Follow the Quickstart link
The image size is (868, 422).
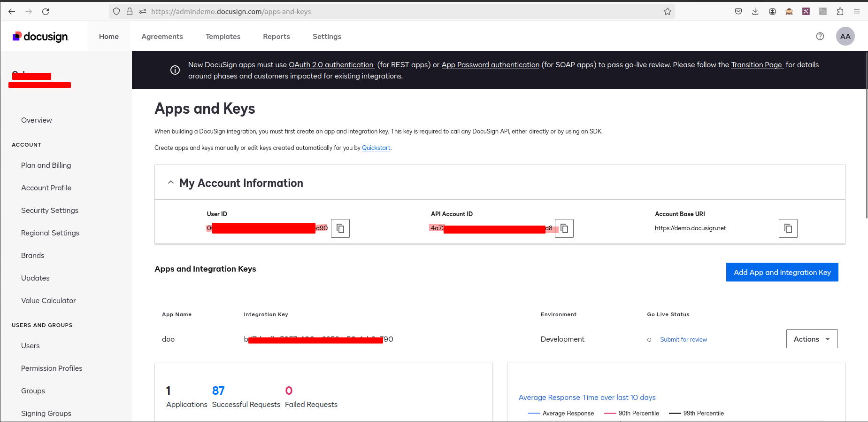tap(376, 148)
